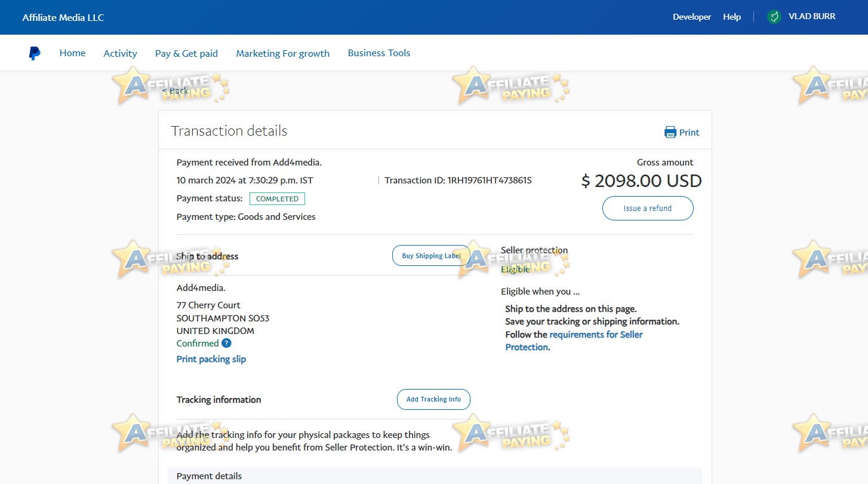Click the PayPal logo icon
Viewport: 868px width, 484px height.
(35, 53)
